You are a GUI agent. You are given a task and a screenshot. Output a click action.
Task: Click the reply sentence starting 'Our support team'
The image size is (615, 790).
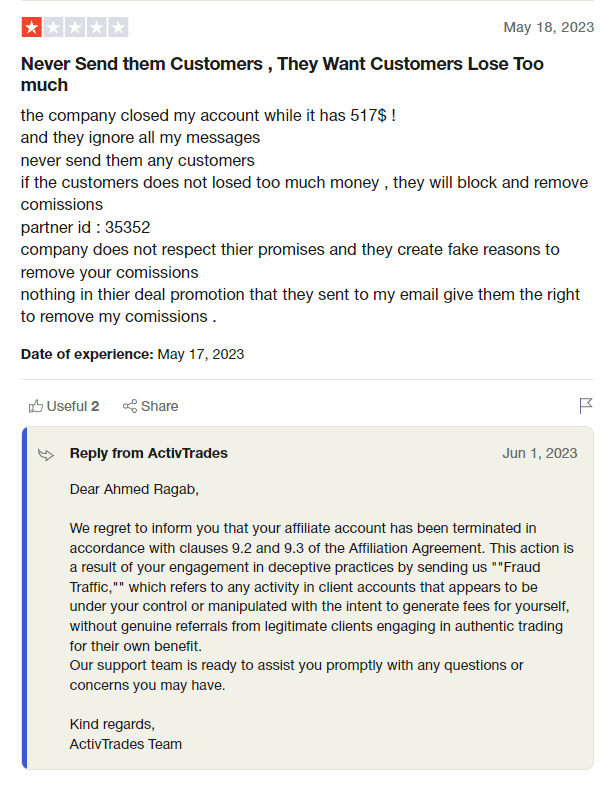pyautogui.click(x=296, y=665)
